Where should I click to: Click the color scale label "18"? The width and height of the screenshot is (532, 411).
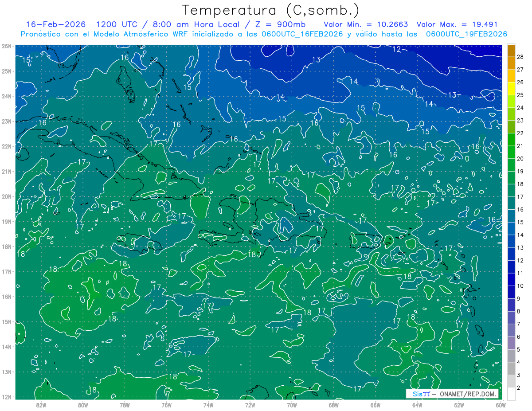[520, 184]
